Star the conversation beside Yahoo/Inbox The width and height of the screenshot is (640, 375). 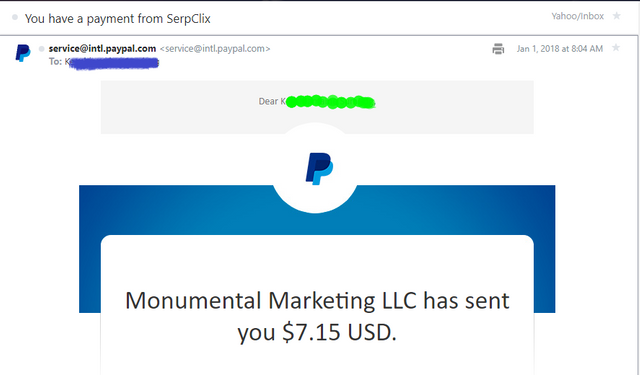[616, 16]
